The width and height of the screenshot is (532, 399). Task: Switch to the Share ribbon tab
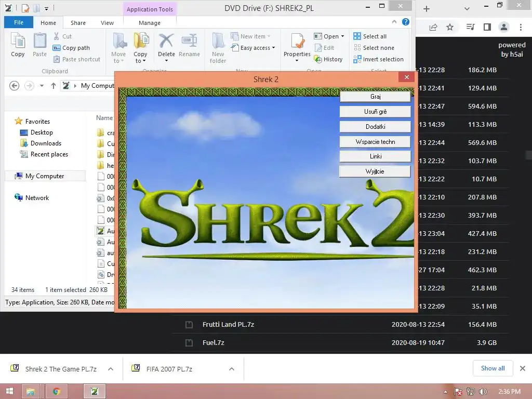(x=78, y=23)
